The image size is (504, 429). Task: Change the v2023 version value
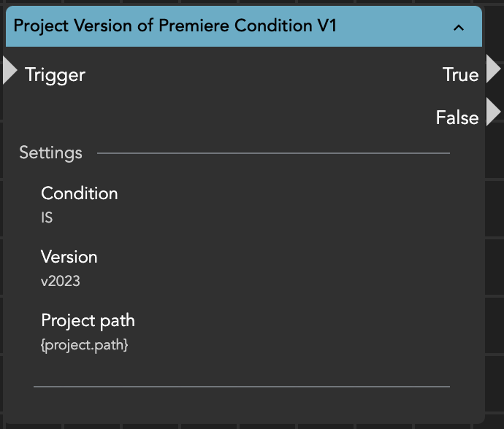point(61,281)
